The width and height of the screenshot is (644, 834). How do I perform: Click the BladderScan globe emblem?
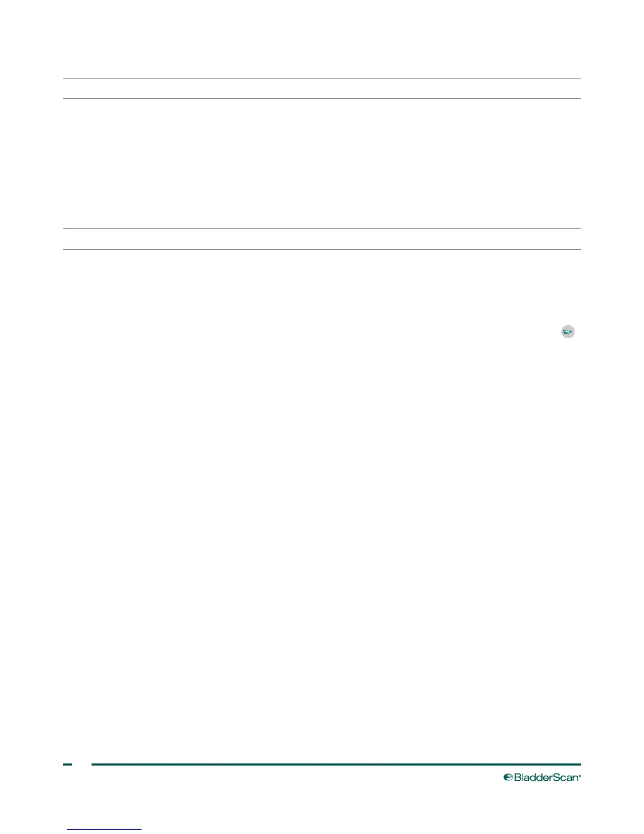[508, 778]
